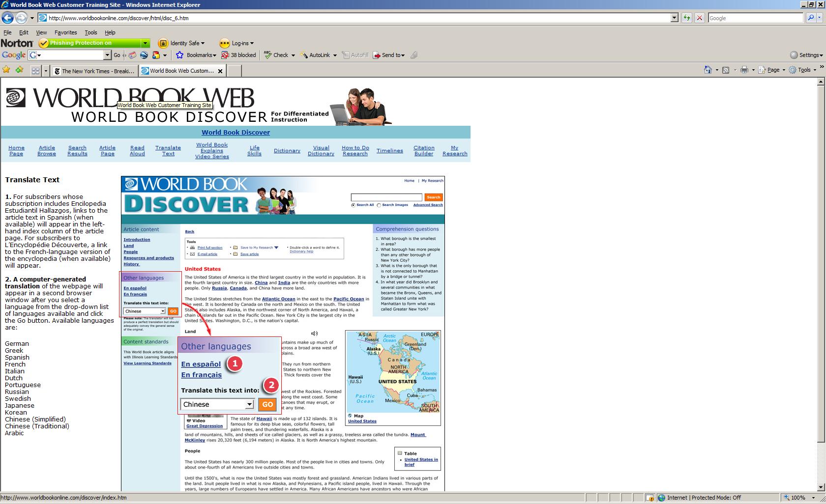This screenshot has height=504, width=826.
Task: Click the Tools gear icon in command bar
Action: [x=793, y=70]
